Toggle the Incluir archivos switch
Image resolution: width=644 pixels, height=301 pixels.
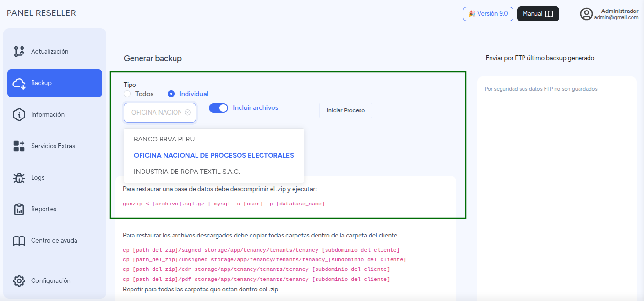click(218, 108)
